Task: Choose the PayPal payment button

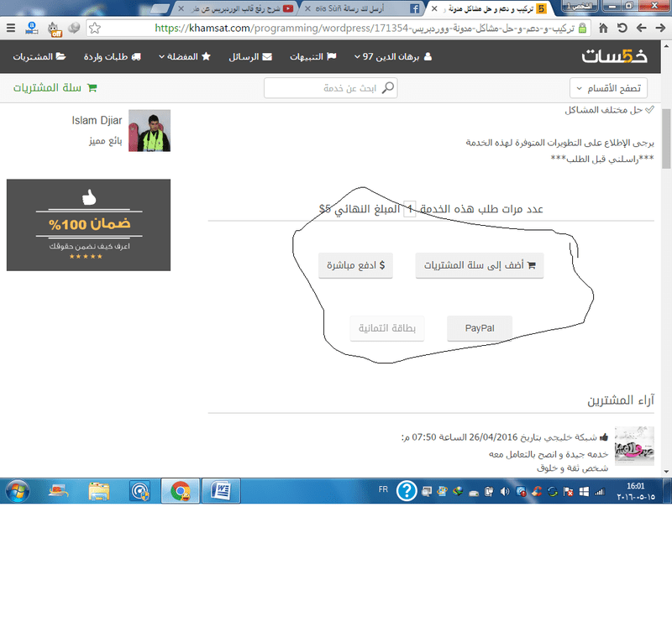Action: [480, 328]
